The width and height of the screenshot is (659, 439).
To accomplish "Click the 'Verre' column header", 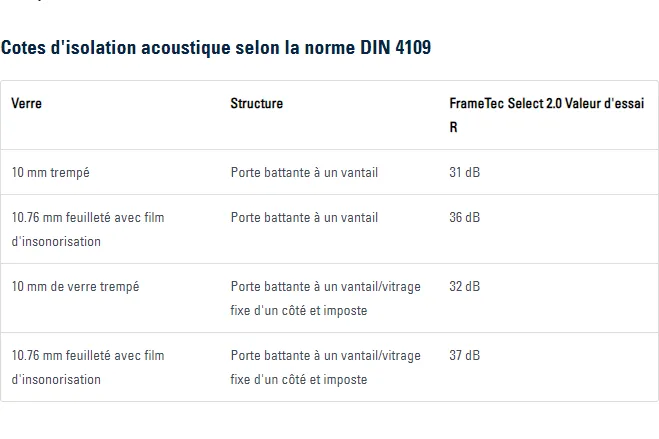I will click(x=26, y=103).
